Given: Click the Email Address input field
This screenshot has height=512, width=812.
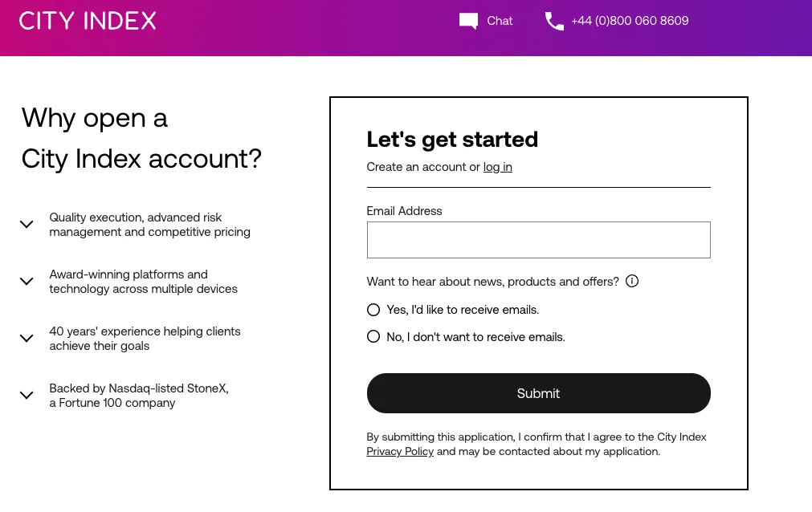Looking at the screenshot, I should [538, 240].
